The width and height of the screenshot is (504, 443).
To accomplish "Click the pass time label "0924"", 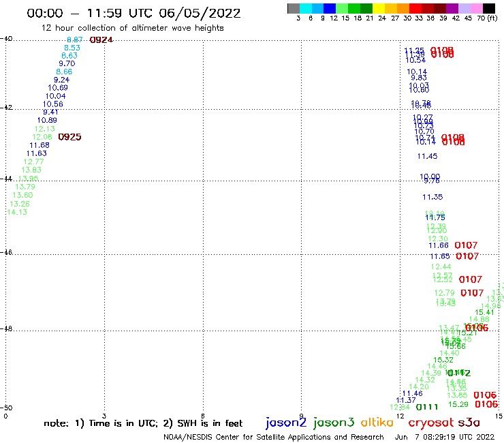I will point(101,40).
